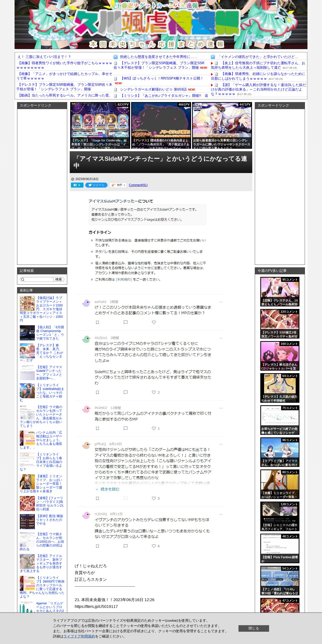Open the 220コメント ノワールガチャ thumbnail
322x644 pixels.
[280, 324]
